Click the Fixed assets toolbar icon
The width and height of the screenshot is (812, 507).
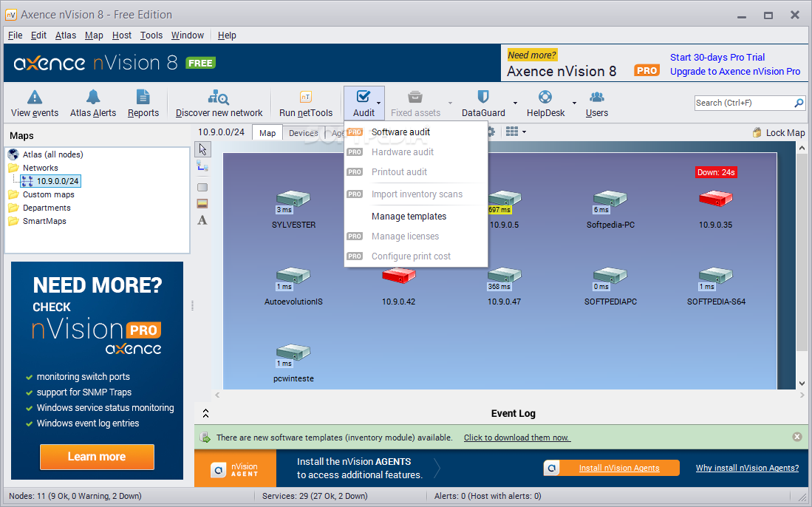click(415, 97)
